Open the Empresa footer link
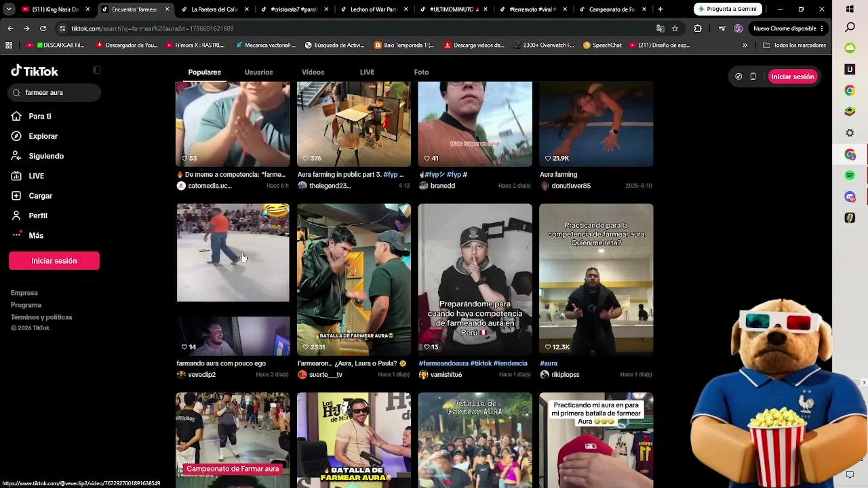 tap(24, 293)
